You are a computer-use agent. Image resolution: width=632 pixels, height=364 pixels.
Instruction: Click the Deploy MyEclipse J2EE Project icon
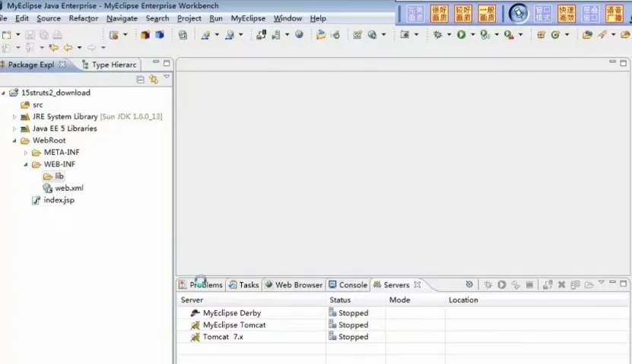261,35
